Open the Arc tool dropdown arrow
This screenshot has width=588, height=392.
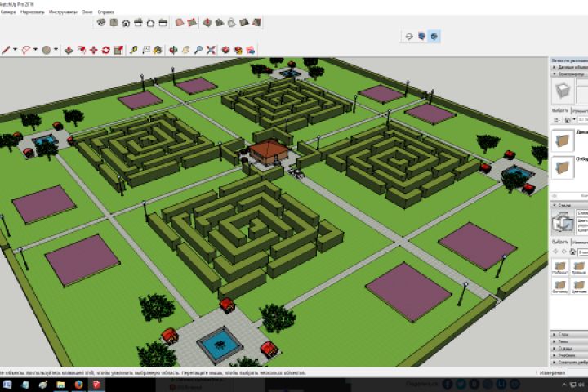click(x=36, y=50)
